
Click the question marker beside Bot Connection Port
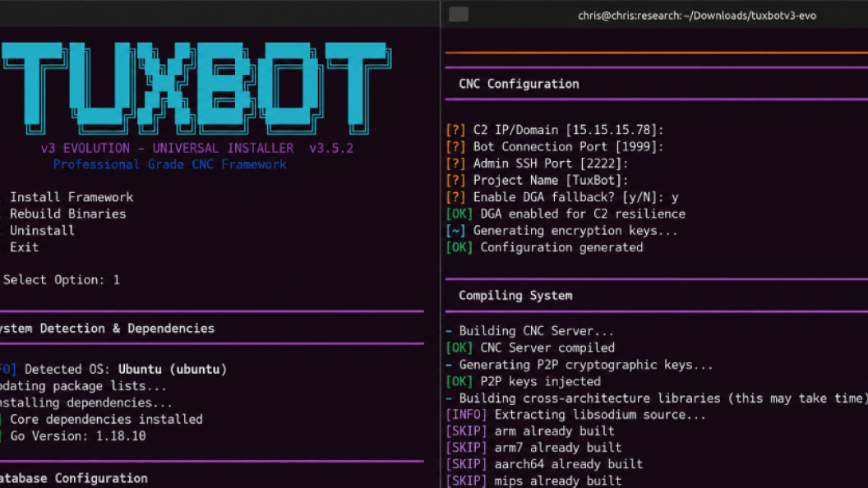click(x=455, y=146)
